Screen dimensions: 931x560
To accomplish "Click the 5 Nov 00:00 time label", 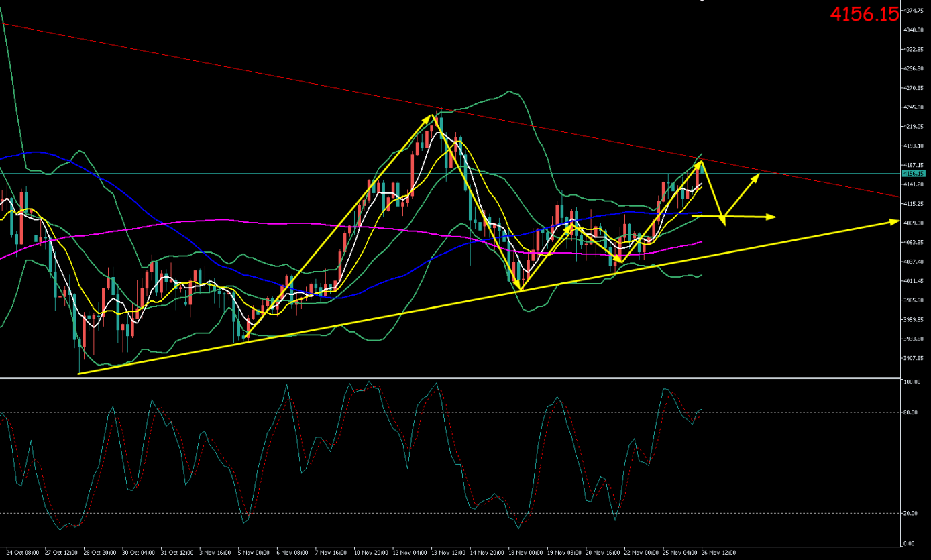I will click(254, 553).
